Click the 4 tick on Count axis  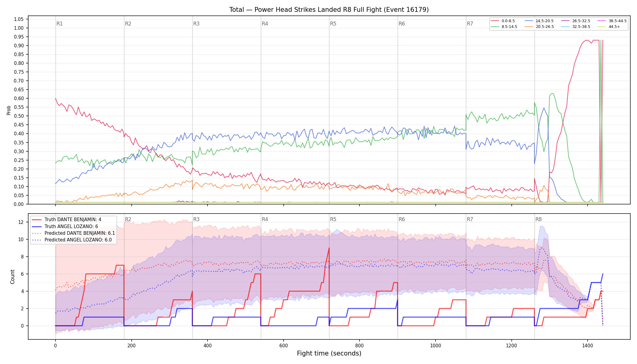pos(22,291)
